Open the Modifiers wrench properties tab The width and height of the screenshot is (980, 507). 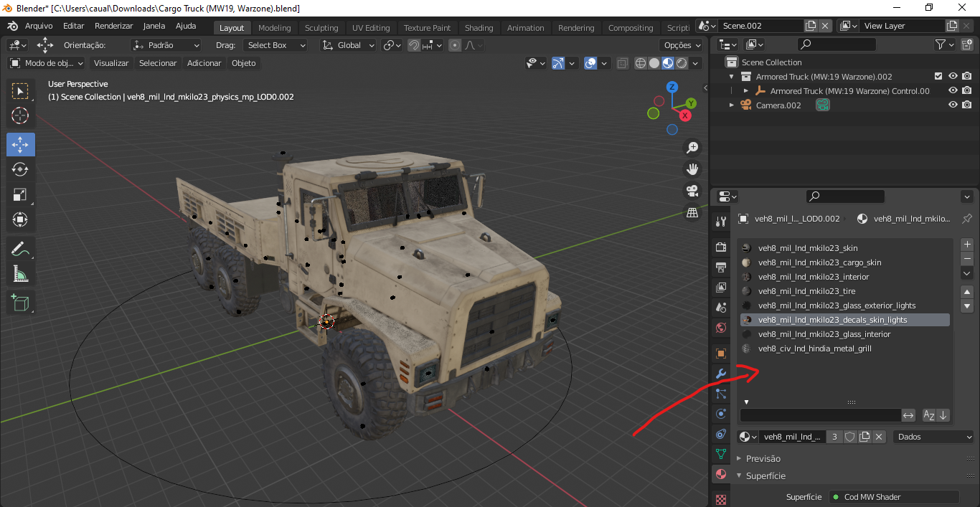[721, 374]
